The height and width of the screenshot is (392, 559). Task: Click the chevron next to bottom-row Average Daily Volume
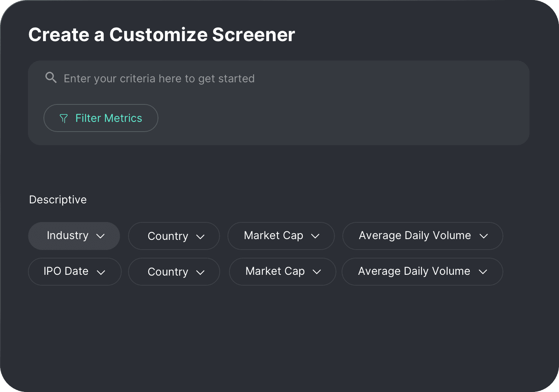pyautogui.click(x=483, y=272)
